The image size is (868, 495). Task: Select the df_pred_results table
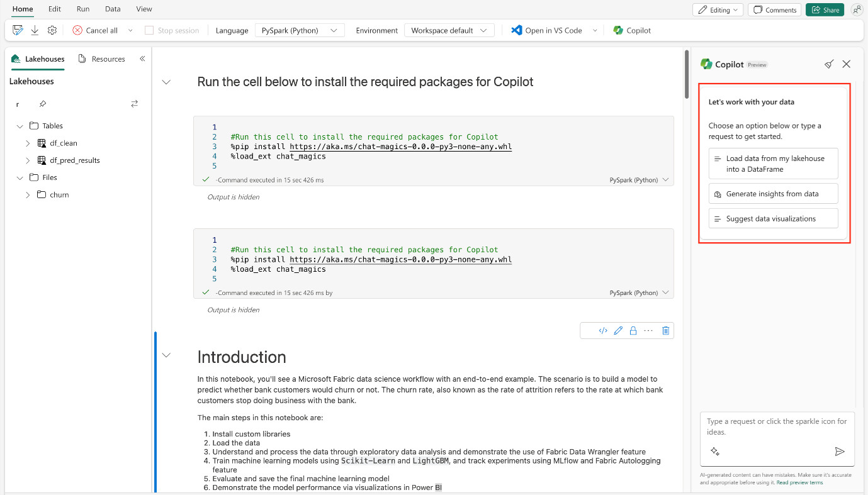(x=75, y=160)
